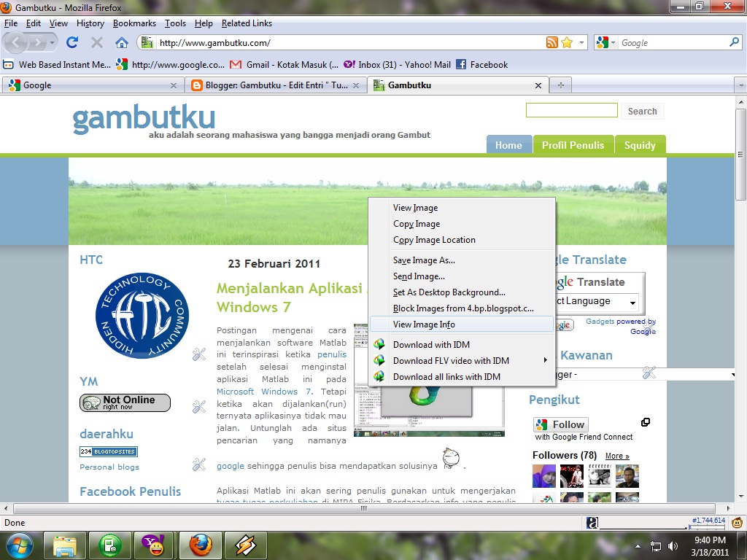747x560 pixels.
Task: Click the Firefox Back arrow button
Action: [x=15, y=43]
